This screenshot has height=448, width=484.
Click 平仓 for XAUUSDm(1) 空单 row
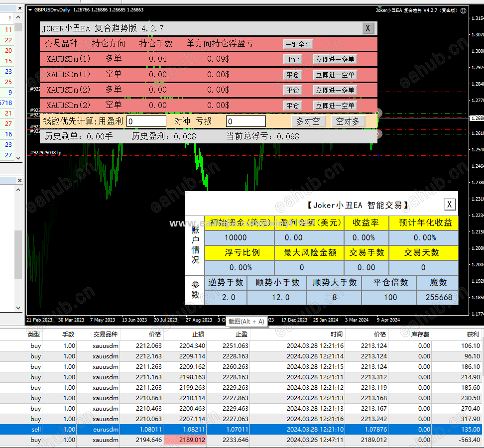click(x=293, y=75)
